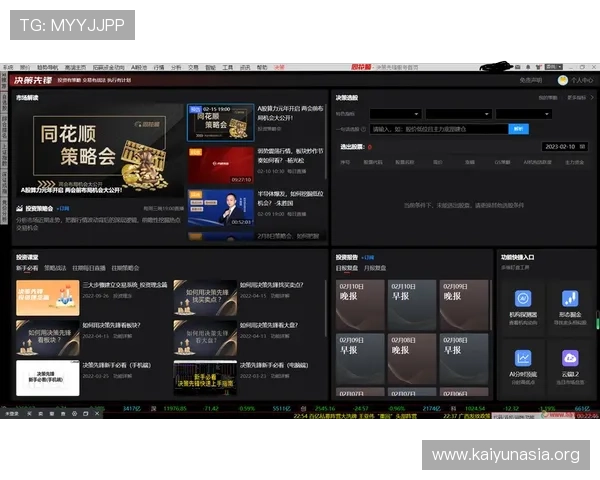600x480 pixels.
Task: Open the 02月09日 早报 card
Action: pyautogui.click(x=360, y=359)
